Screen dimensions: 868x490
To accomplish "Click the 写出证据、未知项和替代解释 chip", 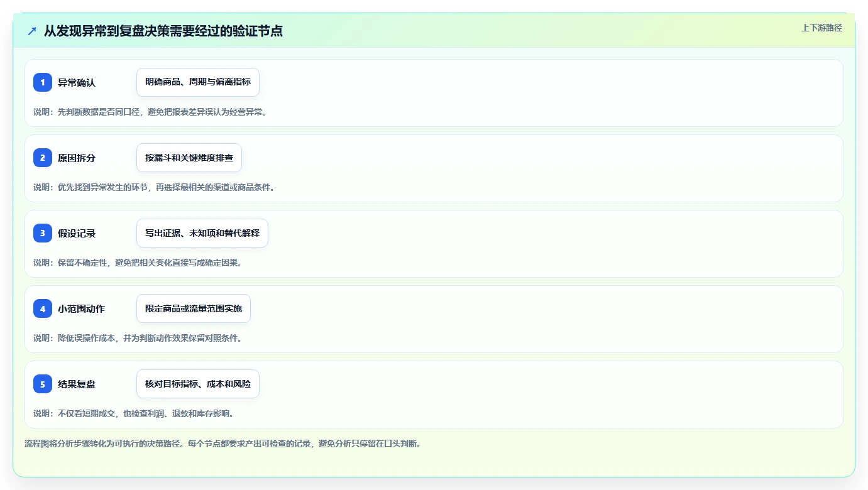I will (202, 233).
